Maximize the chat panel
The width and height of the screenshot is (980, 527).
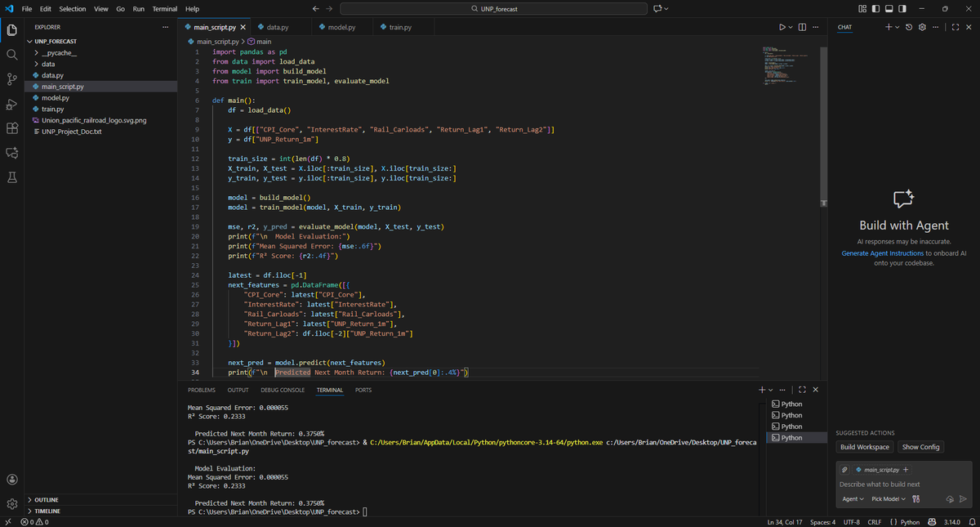point(955,27)
